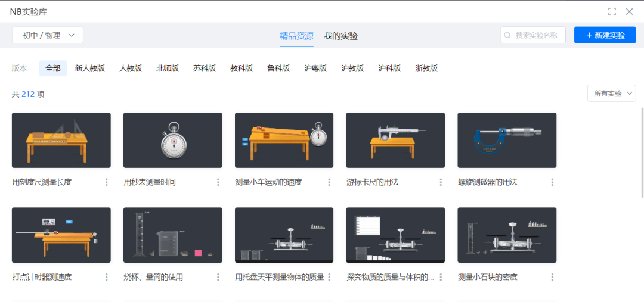Click the title text 打点计时器测速度
Image resolution: width=644 pixels, height=302 pixels.
point(42,277)
